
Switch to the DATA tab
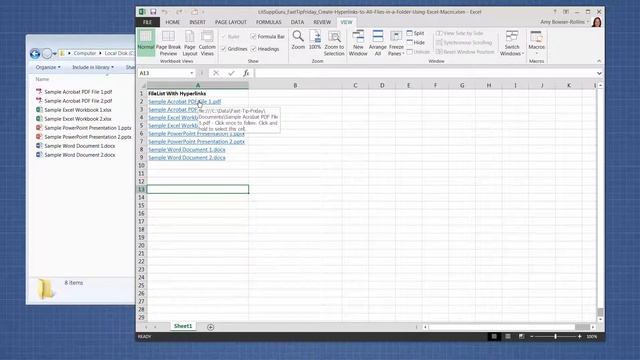pyautogui.click(x=297, y=22)
